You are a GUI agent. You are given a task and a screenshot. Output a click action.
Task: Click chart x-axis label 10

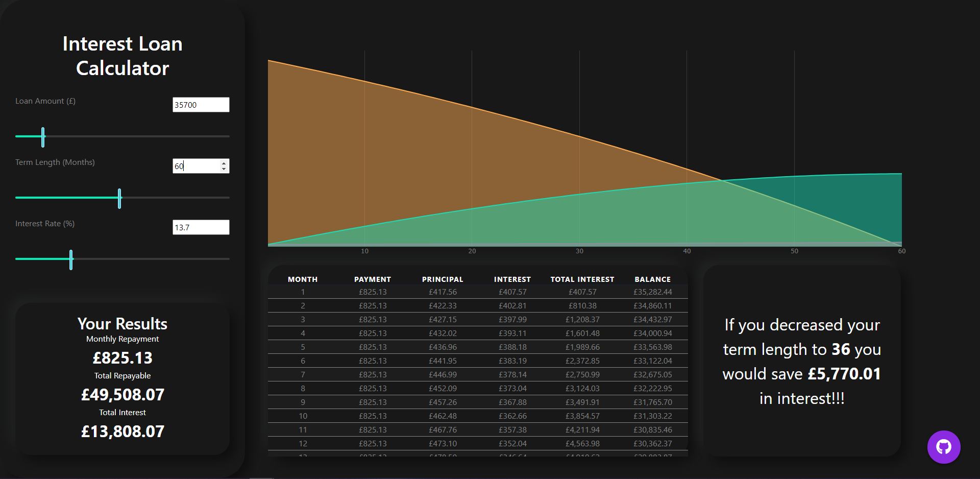tap(364, 251)
